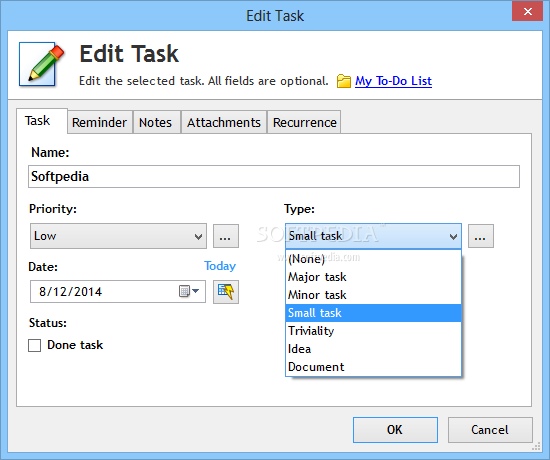This screenshot has width=550, height=460.
Task: Click into the Name field containing Softpedia
Action: [x=274, y=176]
